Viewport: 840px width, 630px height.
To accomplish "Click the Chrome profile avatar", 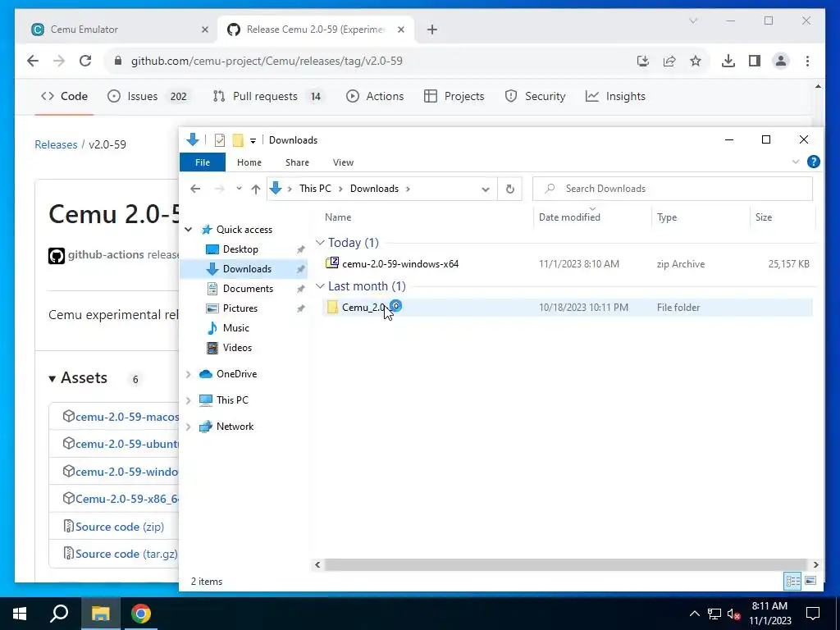I will [781, 61].
